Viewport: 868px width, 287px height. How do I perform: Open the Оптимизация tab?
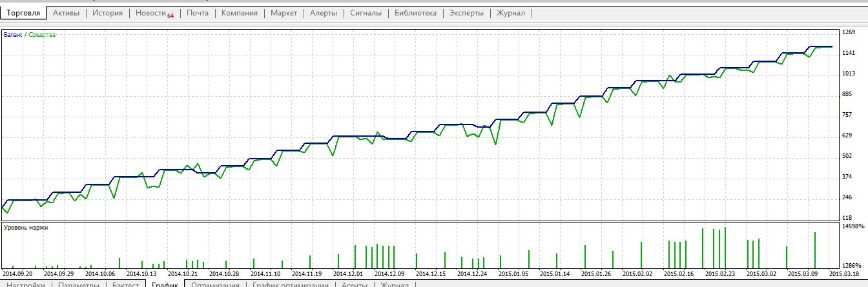pos(216,284)
